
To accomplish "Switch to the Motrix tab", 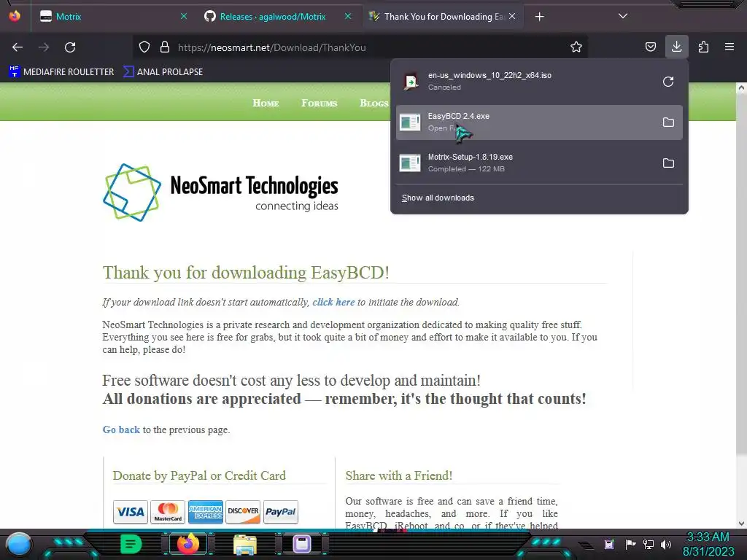I will pyautogui.click(x=113, y=17).
